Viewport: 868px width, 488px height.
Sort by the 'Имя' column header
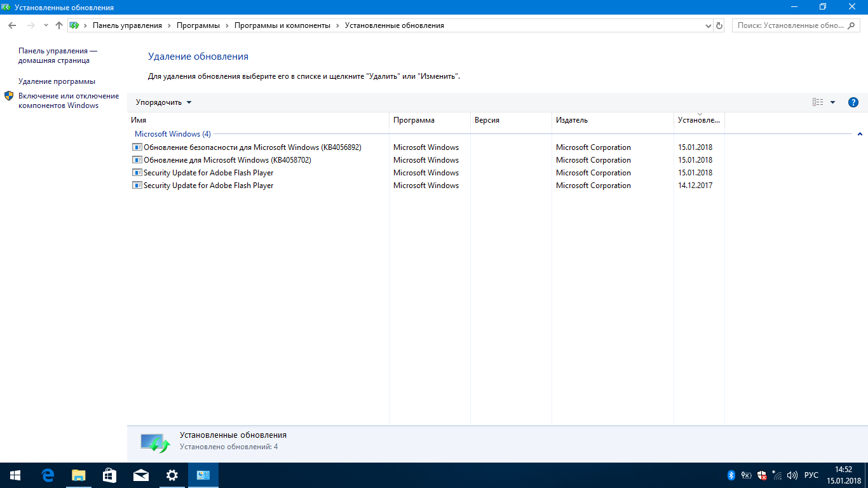[258, 120]
